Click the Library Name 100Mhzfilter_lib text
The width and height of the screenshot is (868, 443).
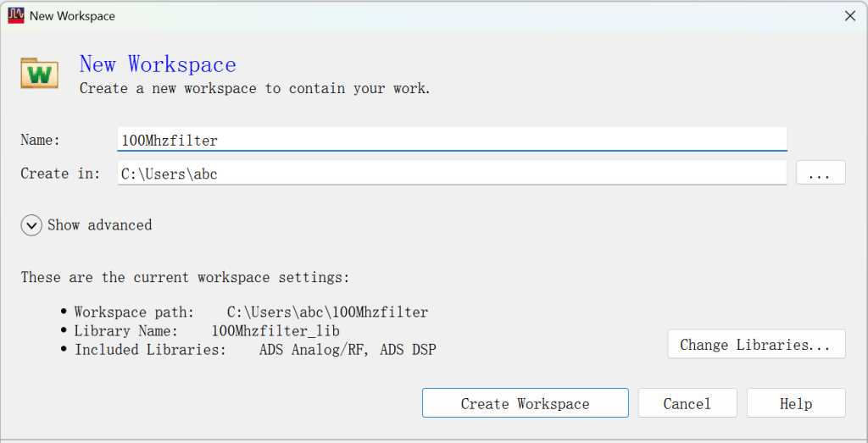275,330
